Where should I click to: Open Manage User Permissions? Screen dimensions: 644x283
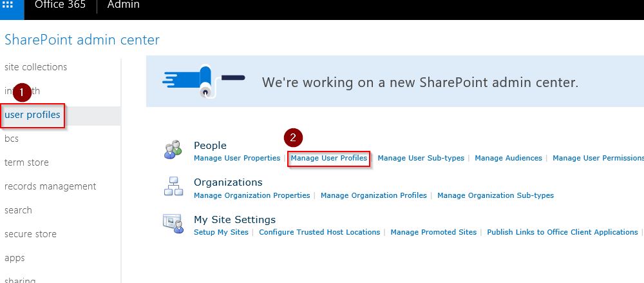coord(598,158)
